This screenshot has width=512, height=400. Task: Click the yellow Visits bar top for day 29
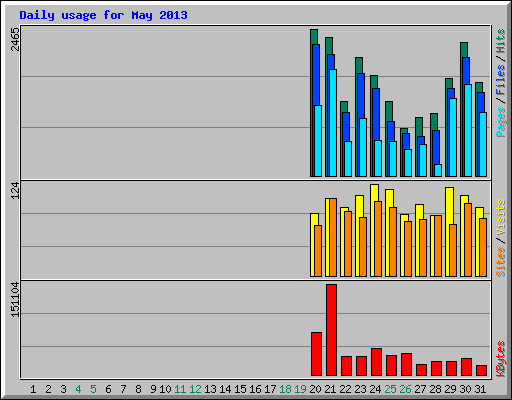449,206
